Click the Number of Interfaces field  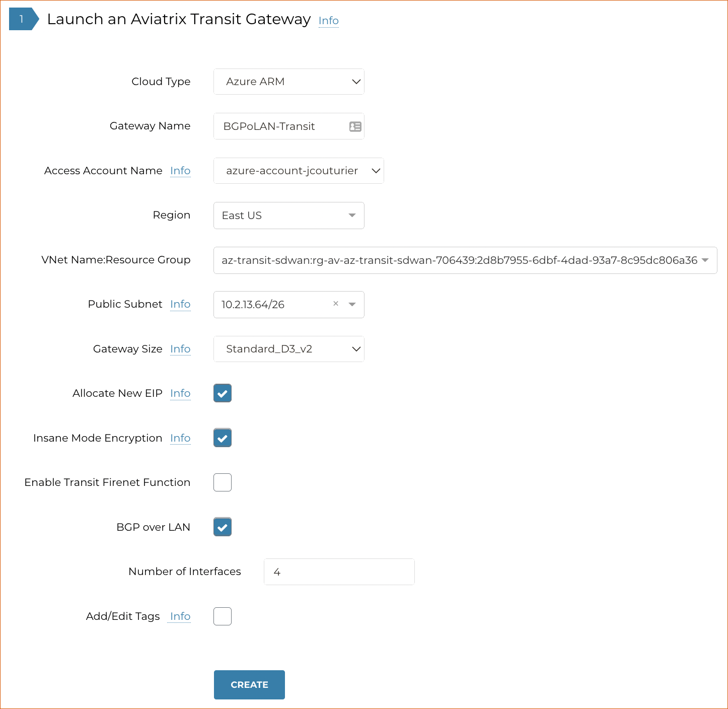[339, 572]
